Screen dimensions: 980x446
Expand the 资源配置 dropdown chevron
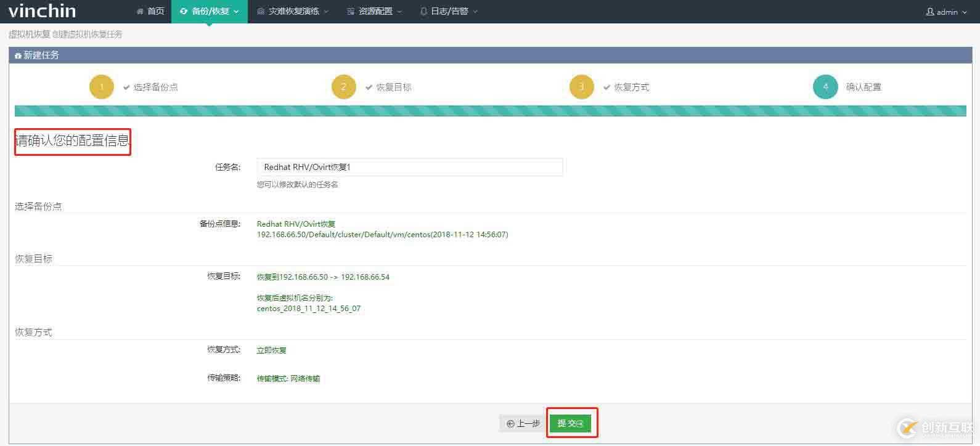pos(399,12)
